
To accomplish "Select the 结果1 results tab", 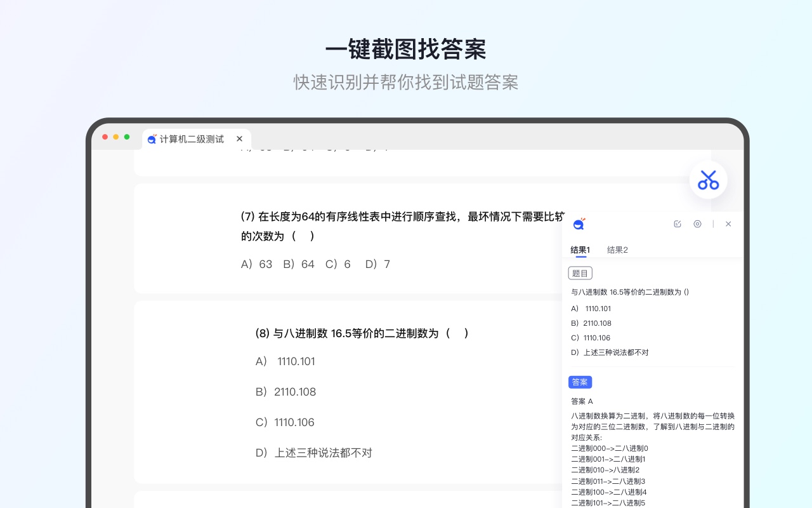I will click(579, 250).
